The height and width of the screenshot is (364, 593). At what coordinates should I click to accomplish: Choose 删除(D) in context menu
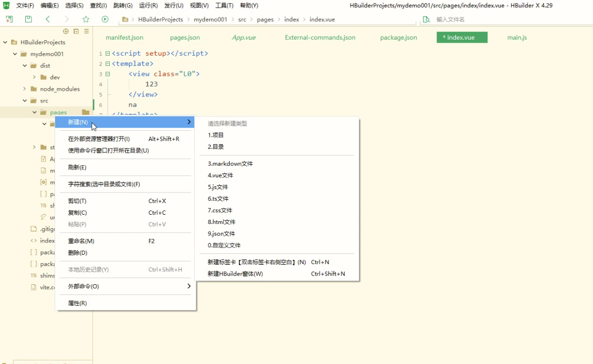tap(126, 253)
